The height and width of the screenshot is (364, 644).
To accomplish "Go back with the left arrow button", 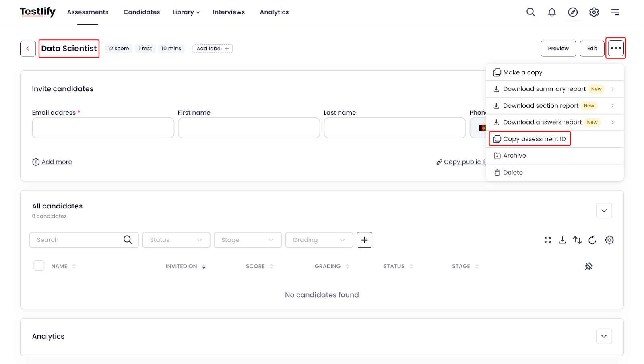I will tap(28, 49).
